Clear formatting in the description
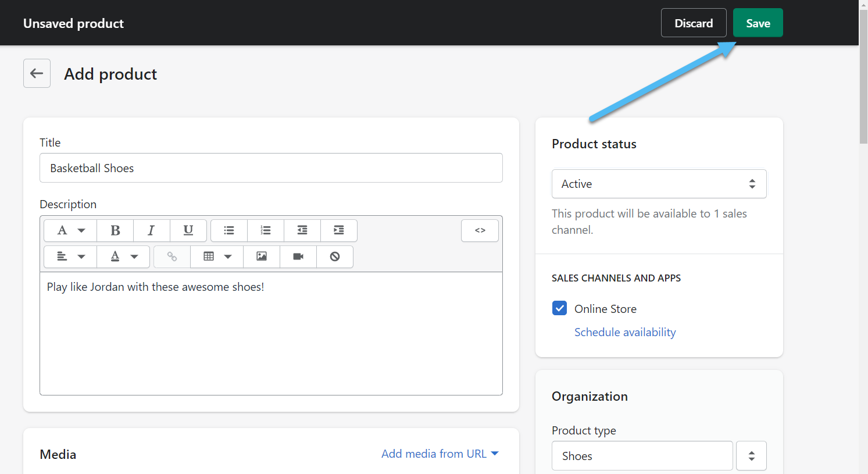Screen dimensions: 868x474 (335, 256)
